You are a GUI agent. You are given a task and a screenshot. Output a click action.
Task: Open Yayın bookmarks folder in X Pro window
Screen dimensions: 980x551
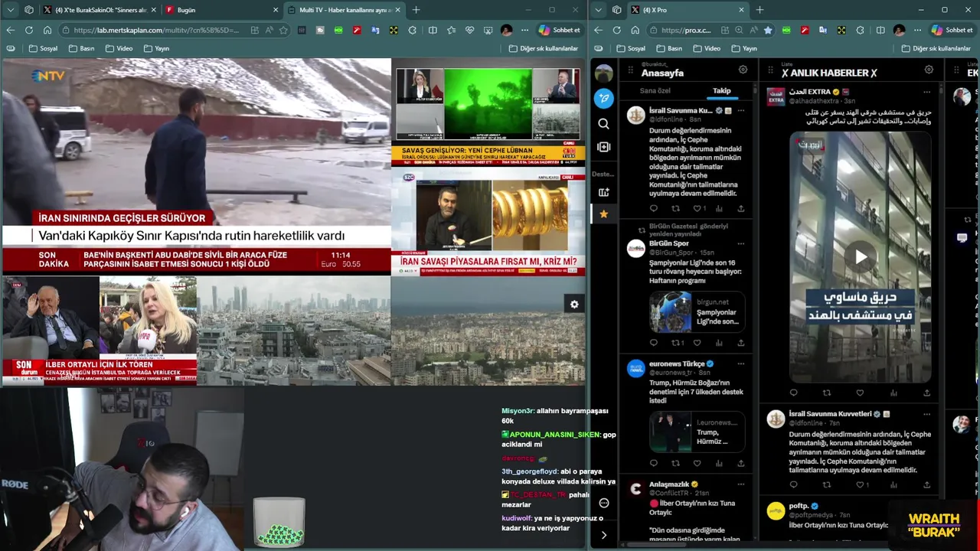[743, 48]
